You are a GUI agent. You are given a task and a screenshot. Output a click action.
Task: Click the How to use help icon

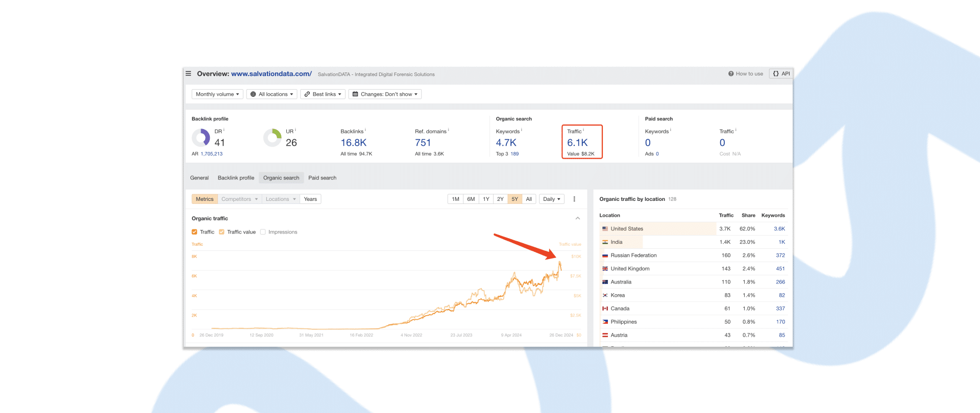[731, 74]
